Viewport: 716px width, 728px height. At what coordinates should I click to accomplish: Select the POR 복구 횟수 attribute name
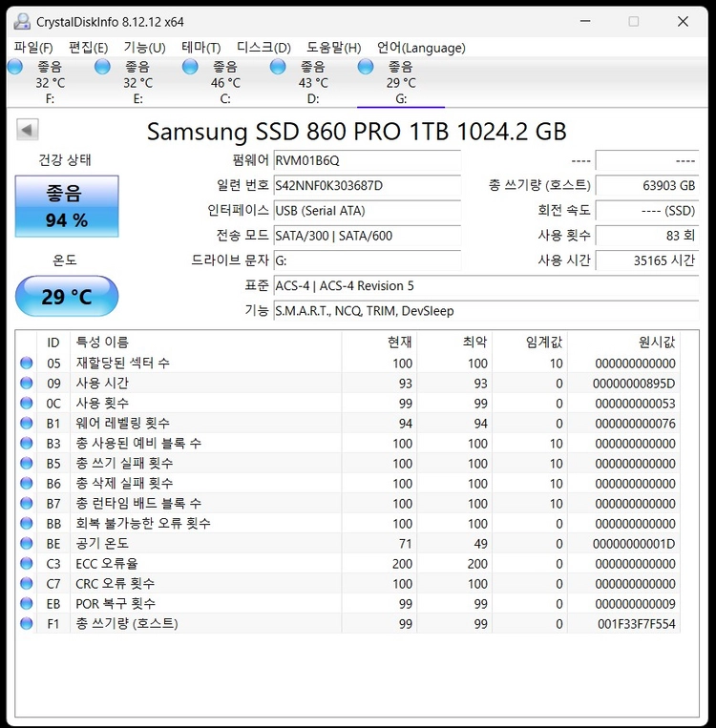pos(116,603)
